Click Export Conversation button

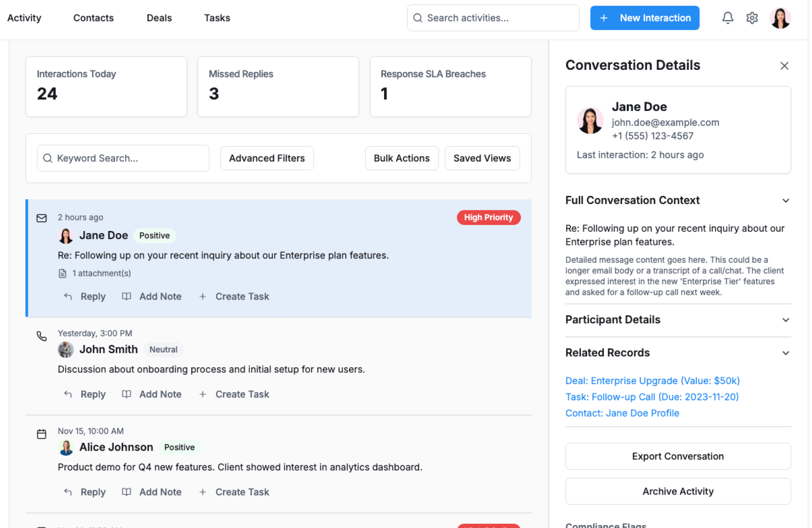tap(678, 456)
